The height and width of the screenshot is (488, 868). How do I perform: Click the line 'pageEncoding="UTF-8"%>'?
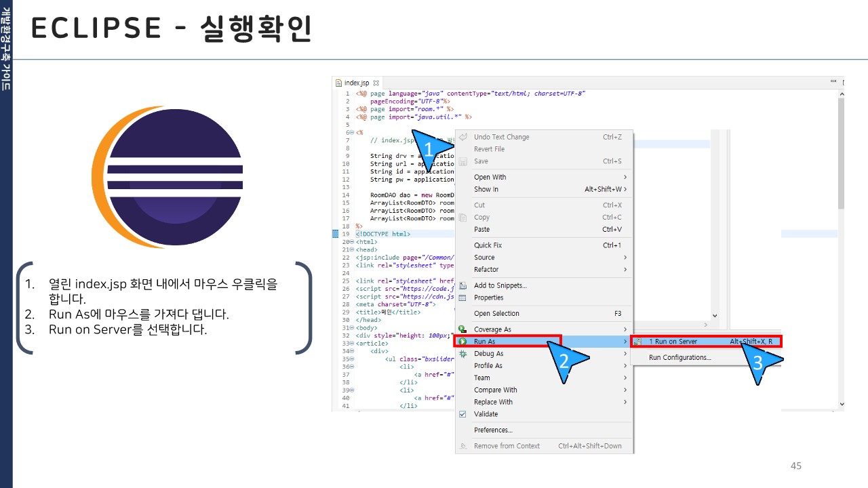coord(411,101)
